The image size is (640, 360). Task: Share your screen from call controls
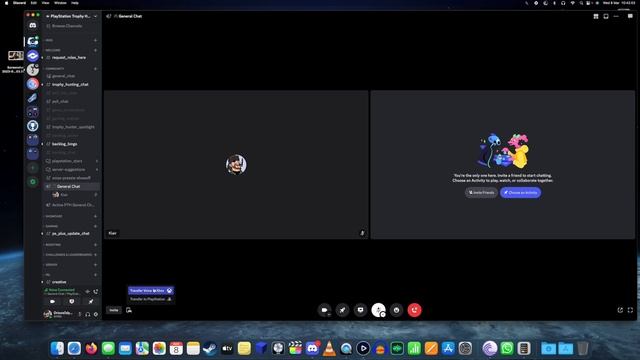pyautogui.click(x=360, y=310)
